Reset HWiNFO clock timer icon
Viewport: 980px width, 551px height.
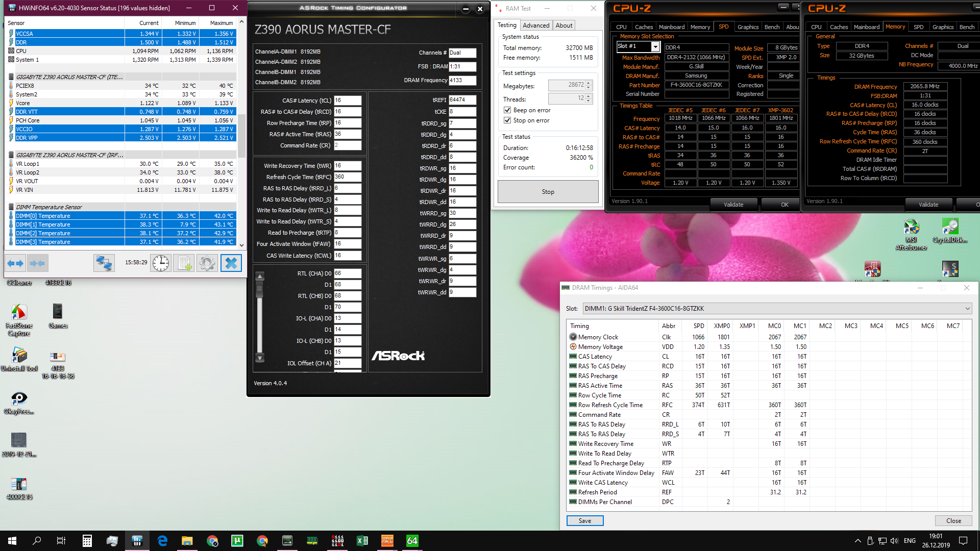click(x=161, y=263)
